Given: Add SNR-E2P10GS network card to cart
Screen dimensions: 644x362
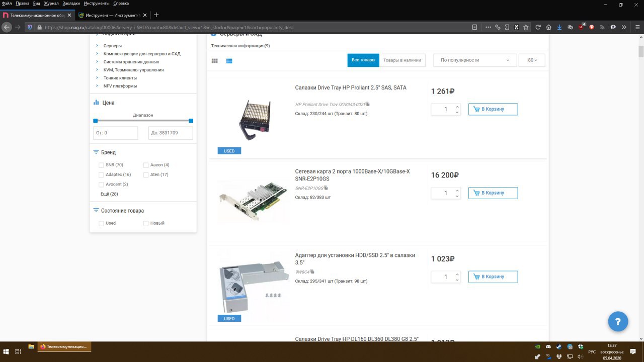Looking at the screenshot, I should click(493, 193).
